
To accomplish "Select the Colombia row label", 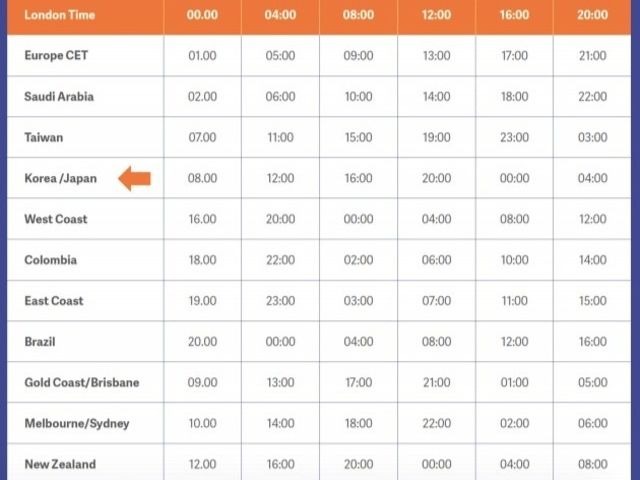I will [x=51, y=260].
